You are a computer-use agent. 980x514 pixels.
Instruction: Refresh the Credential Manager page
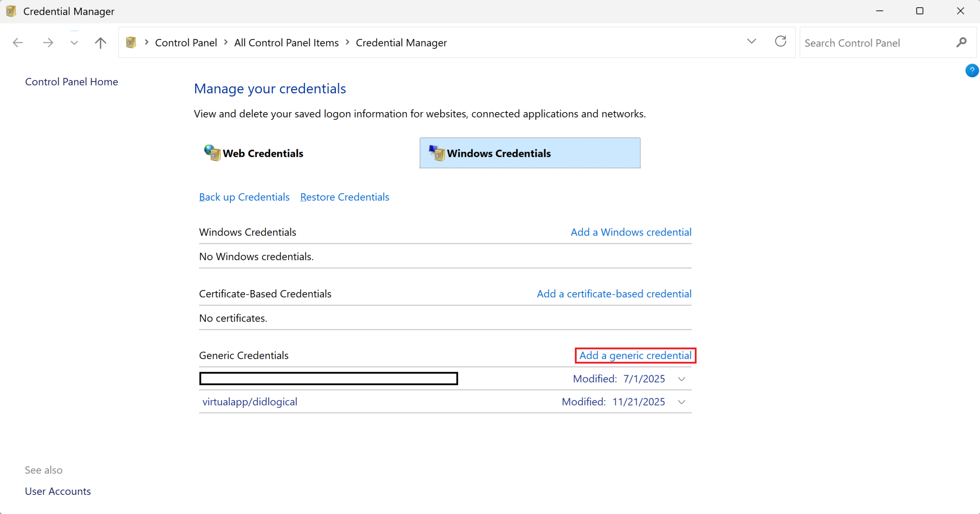click(x=780, y=41)
